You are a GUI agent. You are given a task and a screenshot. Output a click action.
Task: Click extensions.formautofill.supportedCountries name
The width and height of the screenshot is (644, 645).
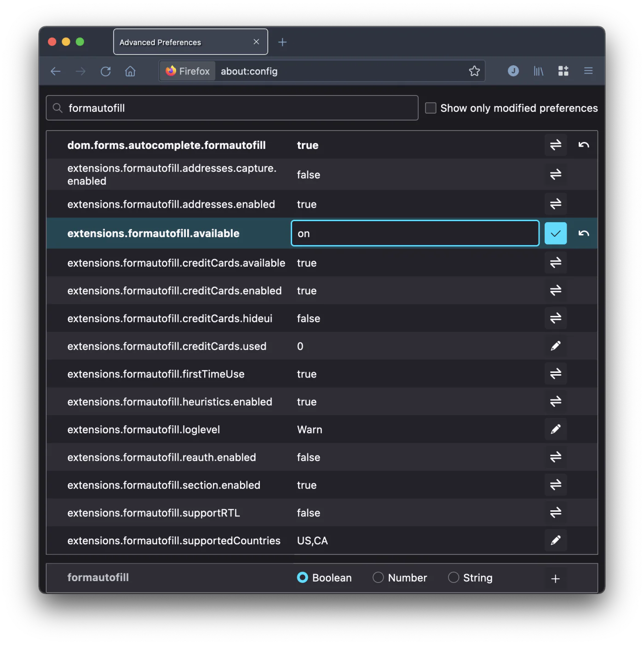[x=174, y=541]
